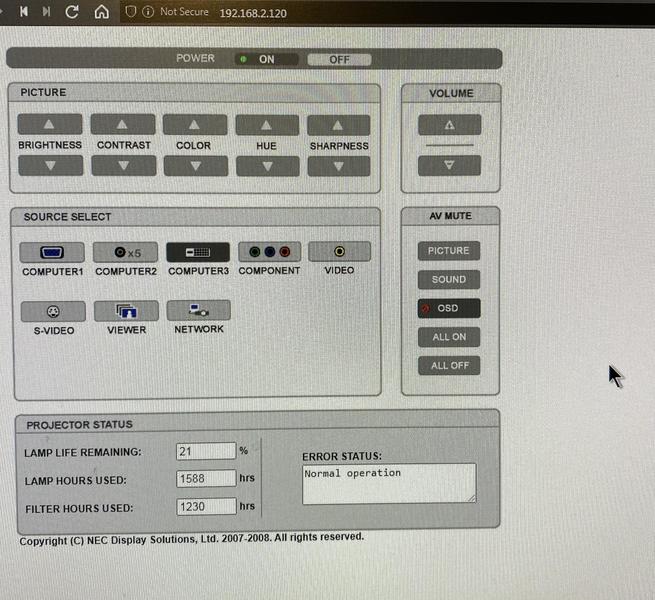Select the COMPUTER2 BNC x5 source
This screenshot has width=655, height=600.
(x=125, y=252)
